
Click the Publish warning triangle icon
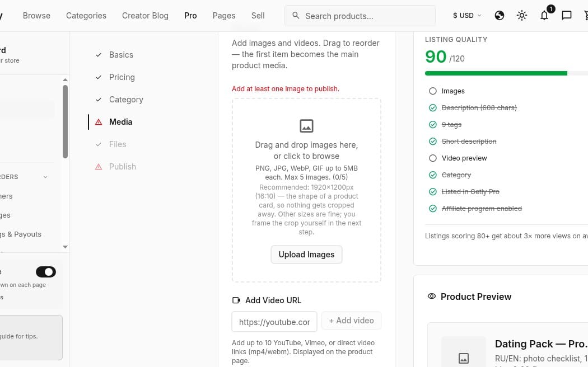(x=99, y=167)
